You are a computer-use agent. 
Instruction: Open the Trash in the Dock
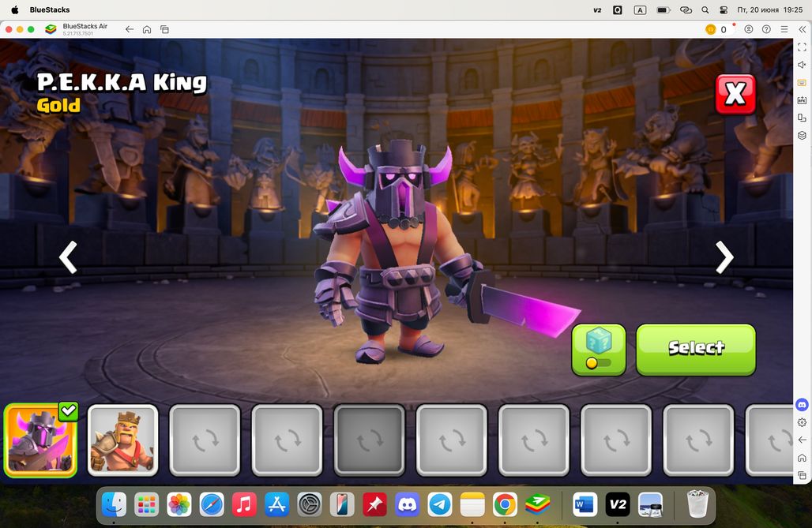[697, 504]
